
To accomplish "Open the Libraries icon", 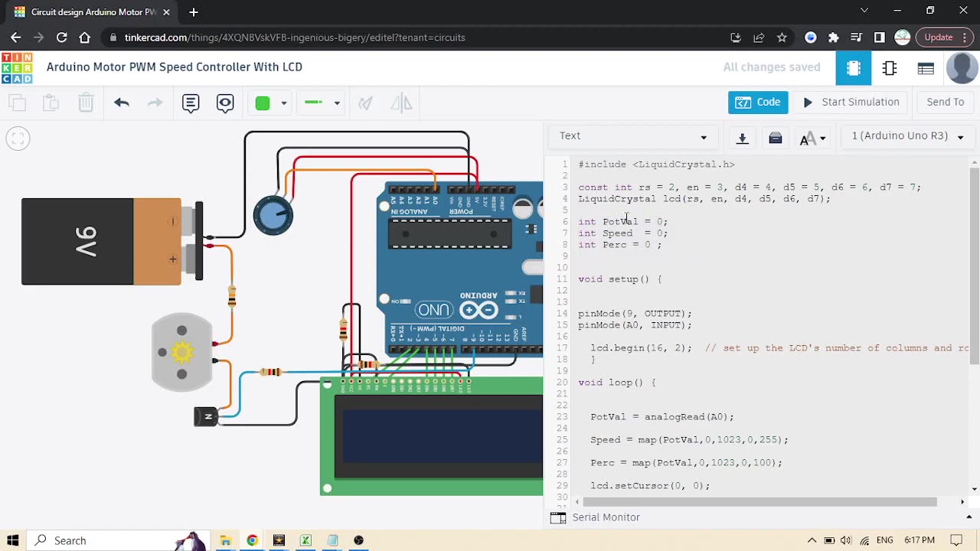I will pyautogui.click(x=776, y=139).
